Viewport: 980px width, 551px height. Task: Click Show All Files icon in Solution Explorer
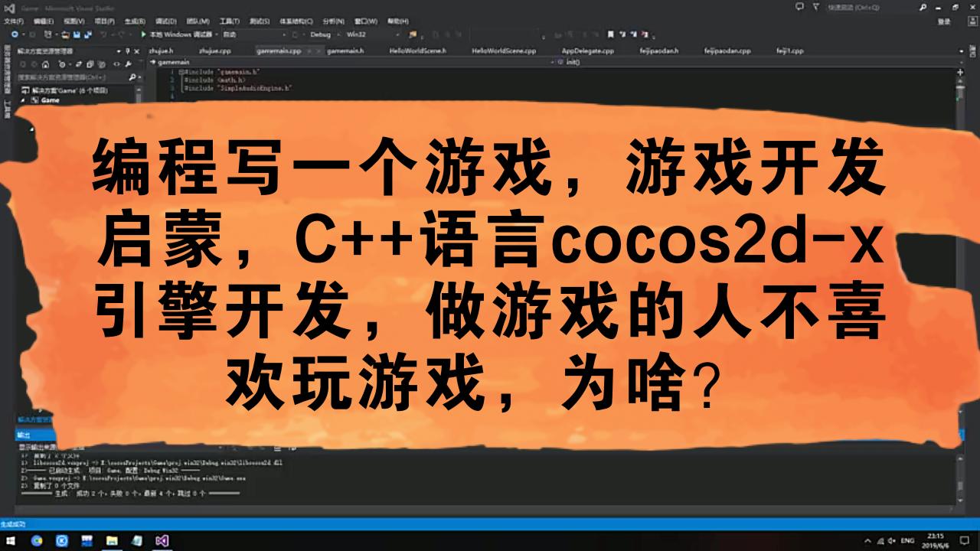click(102, 64)
